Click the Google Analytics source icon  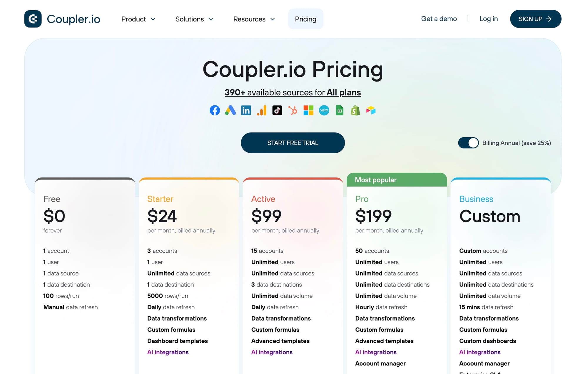coord(261,110)
